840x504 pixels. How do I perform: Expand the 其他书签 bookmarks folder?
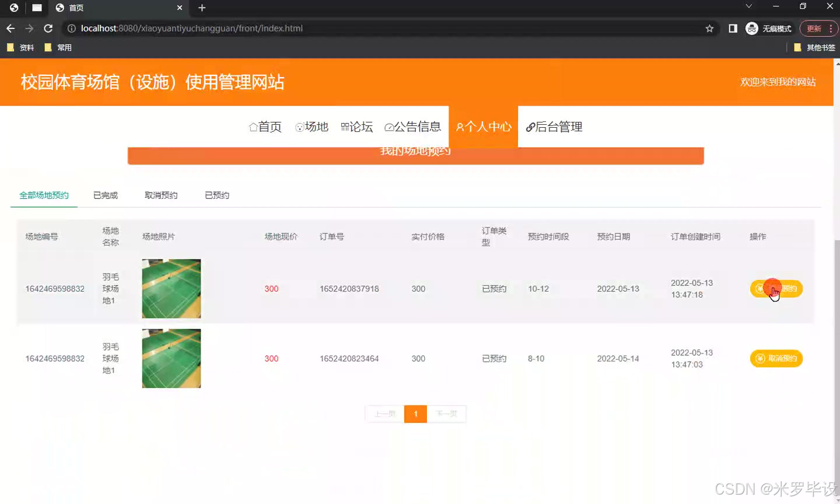tap(820, 47)
